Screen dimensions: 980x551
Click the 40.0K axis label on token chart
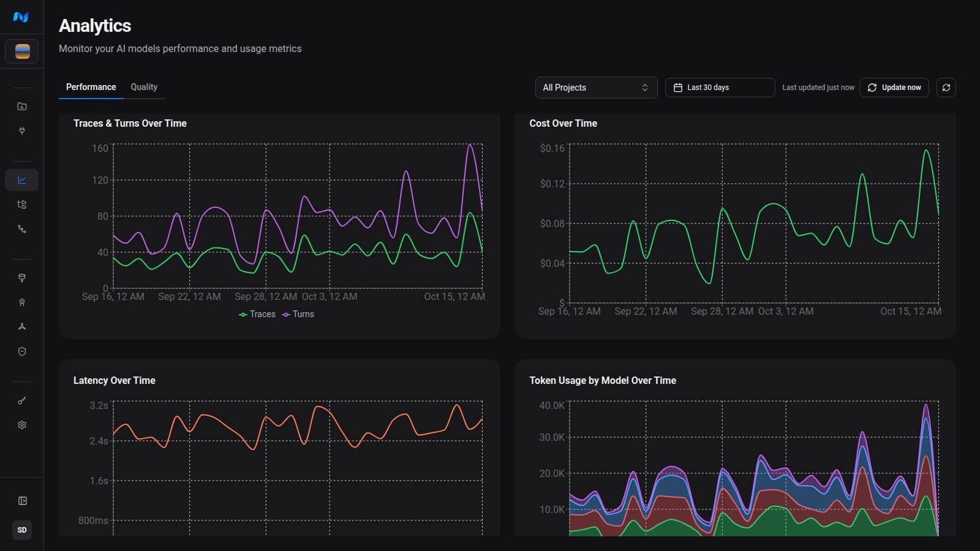pos(552,405)
